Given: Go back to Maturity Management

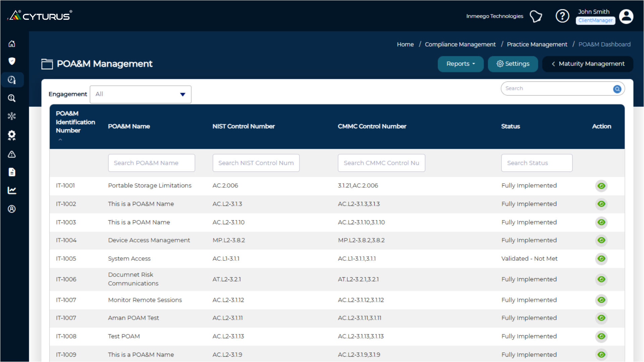Looking at the screenshot, I should pyautogui.click(x=588, y=64).
